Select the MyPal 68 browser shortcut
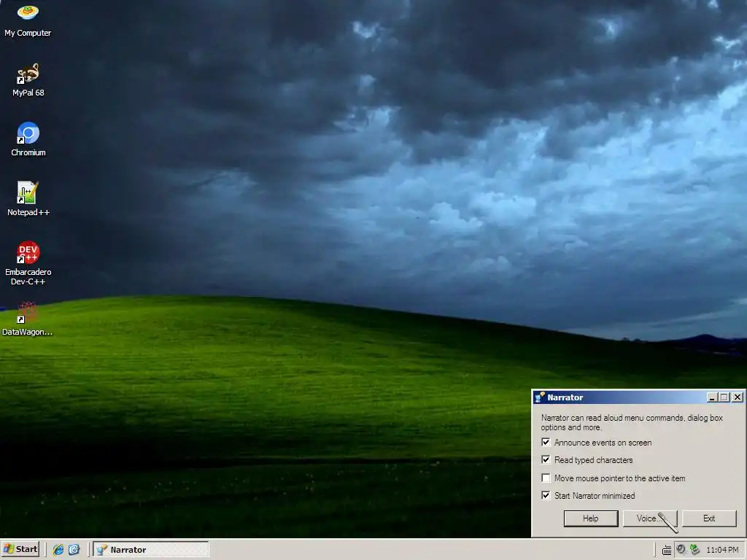 point(28,80)
